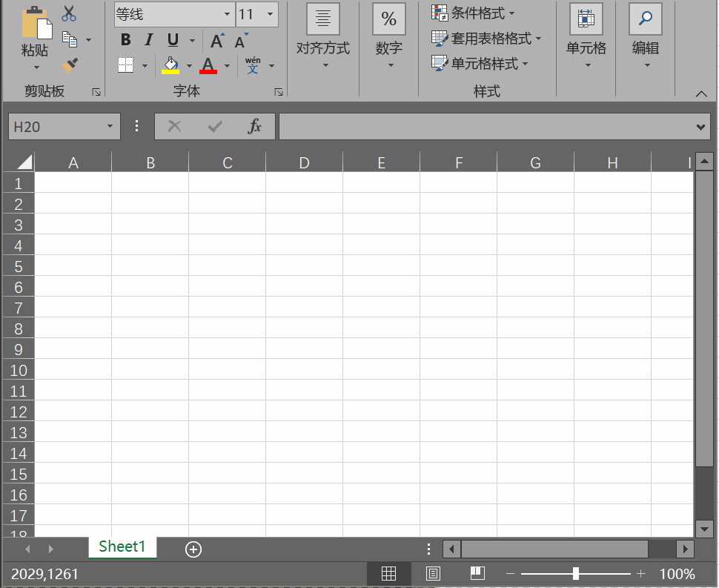719x588 pixels.
Task: Add a new sheet with plus icon
Action: pos(193,549)
